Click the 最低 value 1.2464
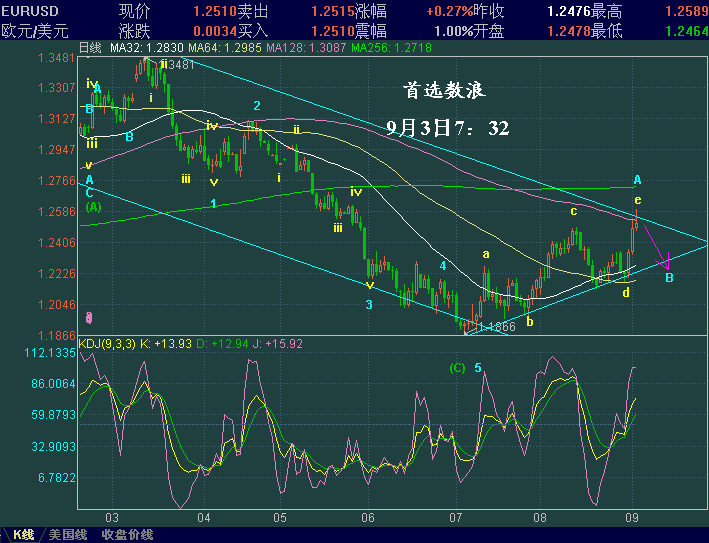This screenshot has width=709, height=543. [x=687, y=31]
